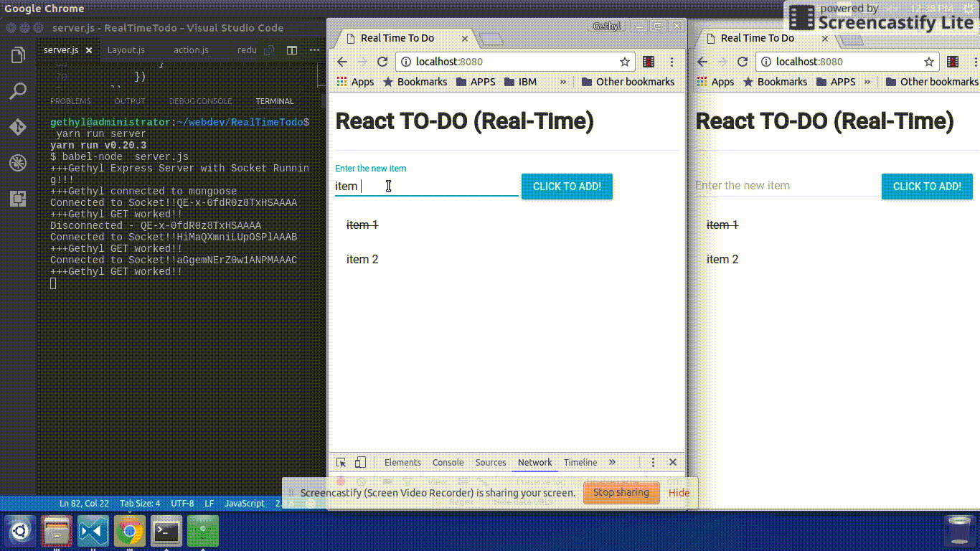980x551 pixels.
Task: Open the file manager from the taskbar
Action: [56, 532]
